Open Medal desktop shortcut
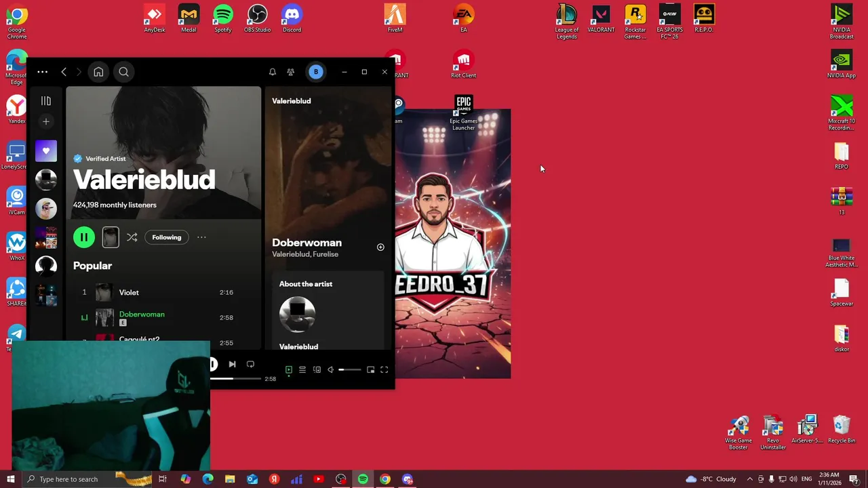Screen dimensions: 868x488 pyautogui.click(x=189, y=19)
